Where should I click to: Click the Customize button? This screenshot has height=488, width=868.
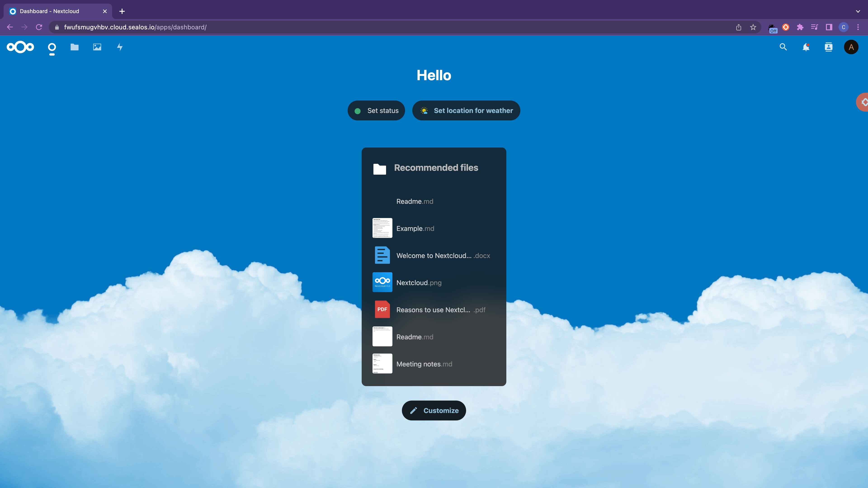[x=434, y=411]
